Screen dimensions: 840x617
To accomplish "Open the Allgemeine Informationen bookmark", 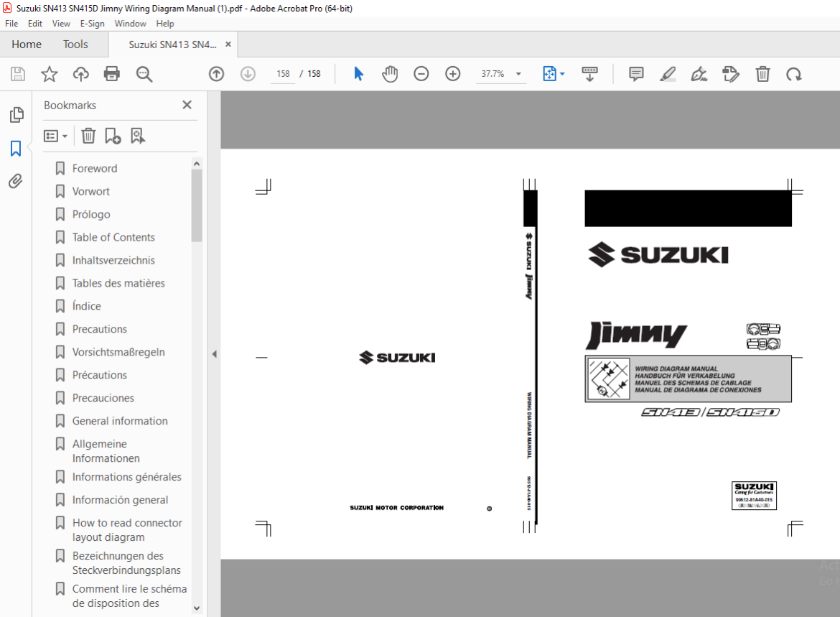I will (x=106, y=451).
